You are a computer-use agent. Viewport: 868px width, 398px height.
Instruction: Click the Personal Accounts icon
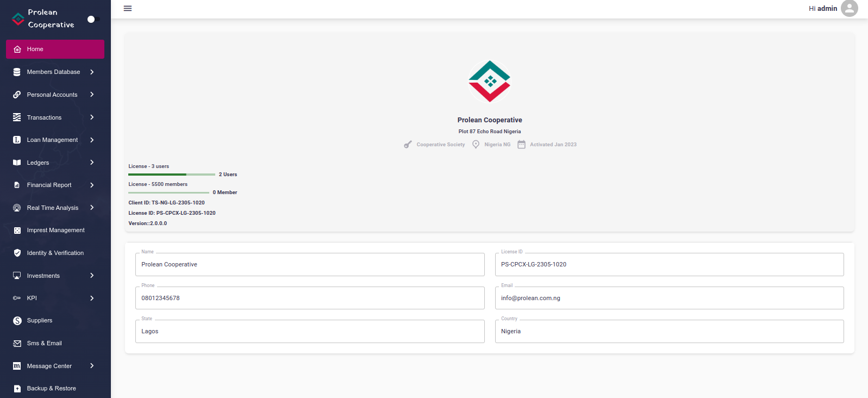(x=17, y=95)
